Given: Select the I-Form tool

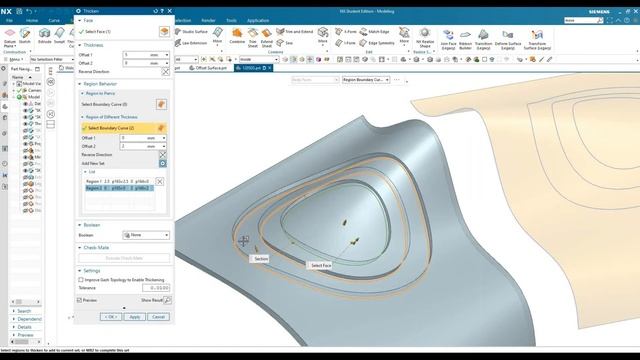Looking at the screenshot, I should coord(345,42).
